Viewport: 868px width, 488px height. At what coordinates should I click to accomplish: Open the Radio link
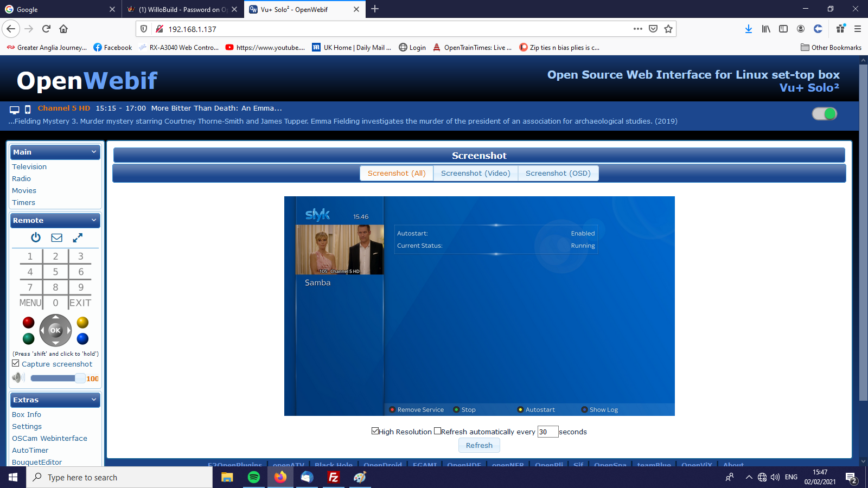pos(22,178)
